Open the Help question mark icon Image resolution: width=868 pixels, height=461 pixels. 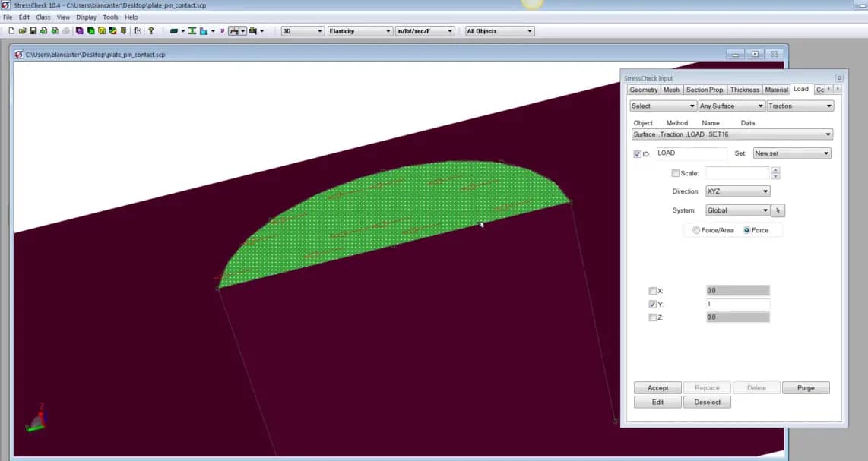tap(150, 31)
